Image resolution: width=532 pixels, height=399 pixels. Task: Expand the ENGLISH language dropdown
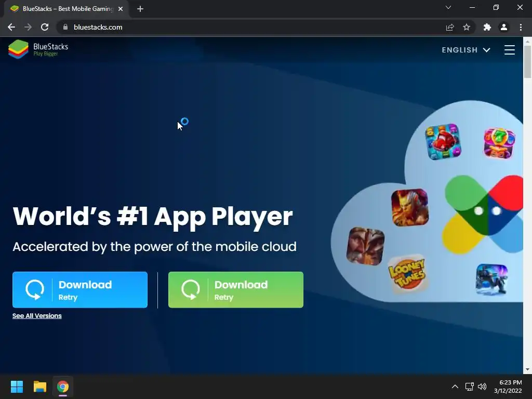[x=466, y=50]
